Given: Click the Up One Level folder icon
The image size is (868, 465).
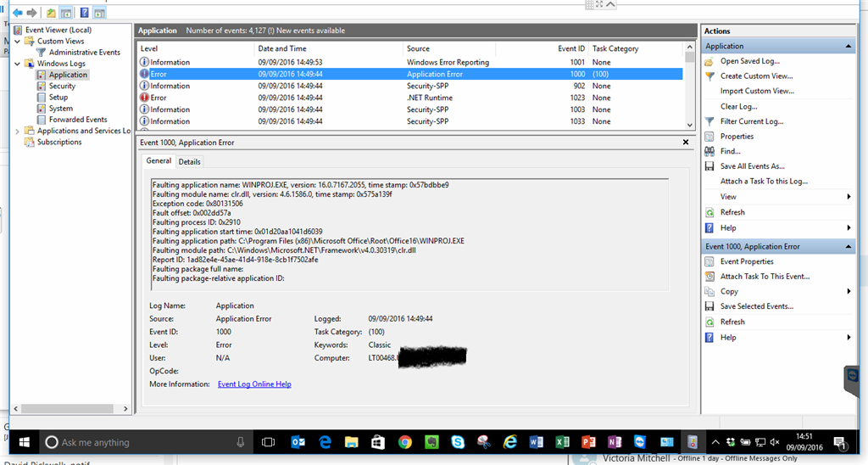Looking at the screenshot, I should tap(51, 13).
